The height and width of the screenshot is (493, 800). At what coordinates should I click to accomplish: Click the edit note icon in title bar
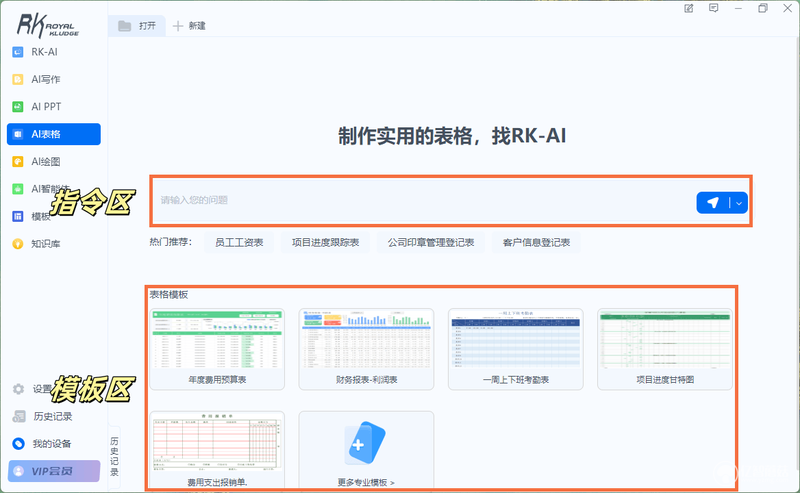coord(689,8)
